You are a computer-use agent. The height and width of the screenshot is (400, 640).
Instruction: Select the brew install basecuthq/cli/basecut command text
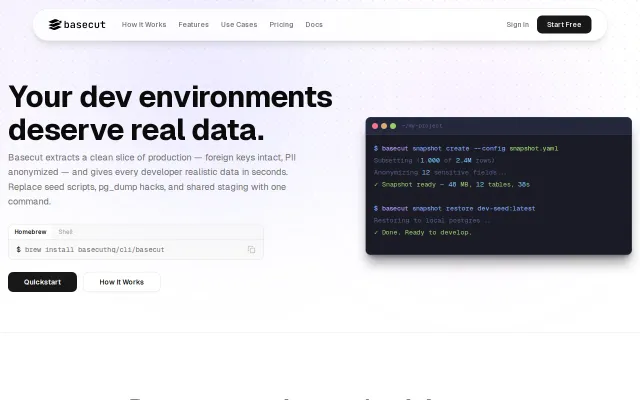click(95, 249)
